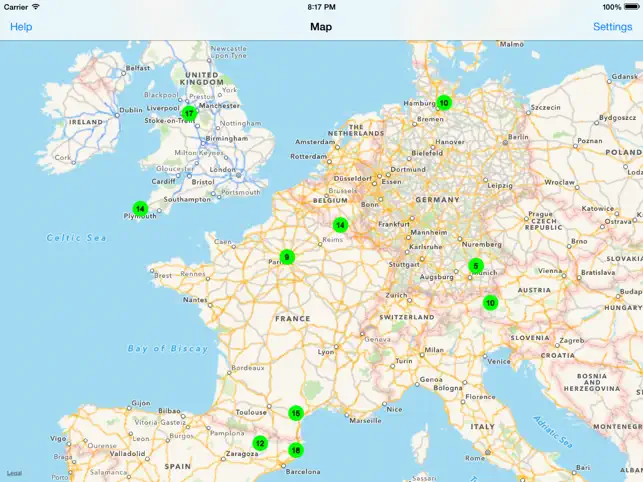Click the Berlin city label
The width and height of the screenshot is (643, 482).
pos(518,137)
